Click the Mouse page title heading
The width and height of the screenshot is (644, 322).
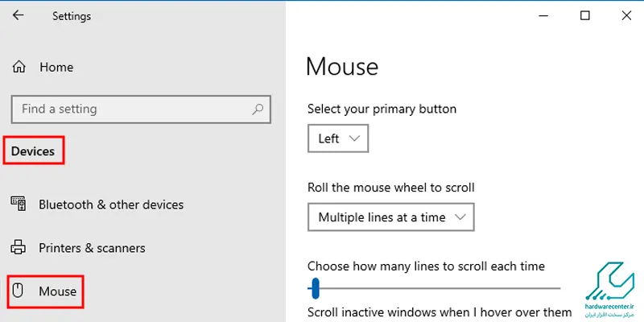pyautogui.click(x=342, y=66)
